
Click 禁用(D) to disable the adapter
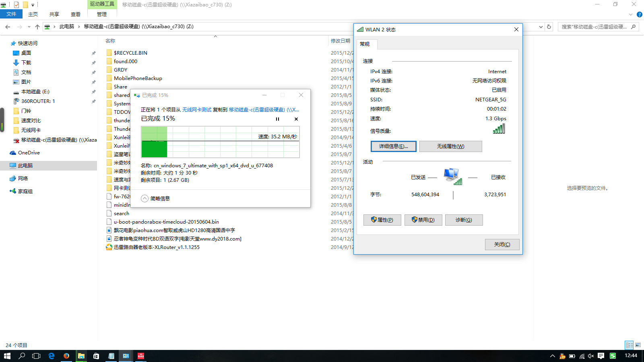click(x=423, y=220)
